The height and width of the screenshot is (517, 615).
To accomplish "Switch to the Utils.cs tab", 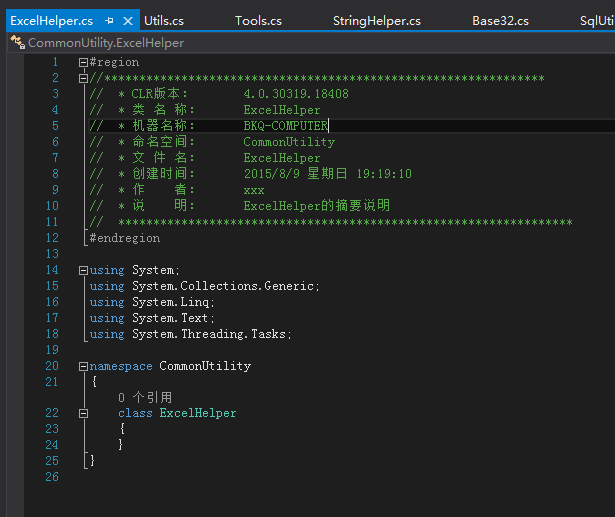I will point(164,20).
